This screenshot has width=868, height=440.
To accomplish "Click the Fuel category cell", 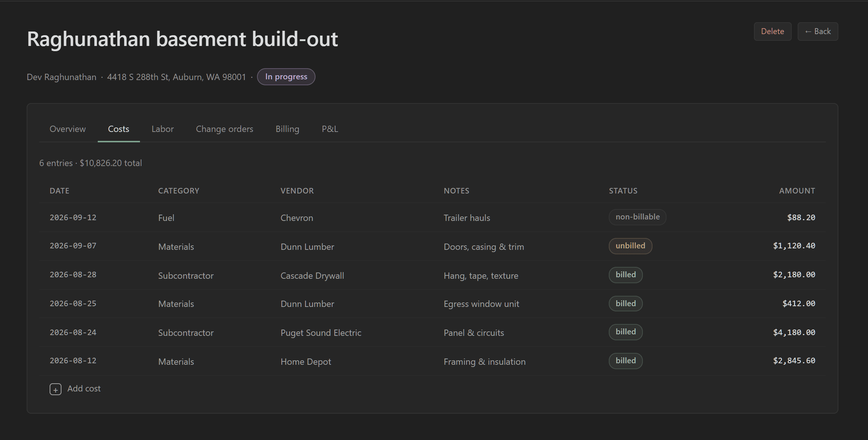I will [166, 218].
